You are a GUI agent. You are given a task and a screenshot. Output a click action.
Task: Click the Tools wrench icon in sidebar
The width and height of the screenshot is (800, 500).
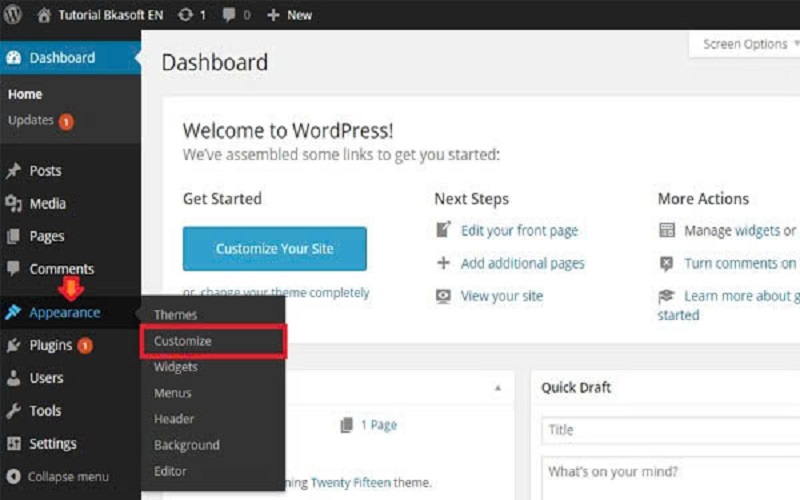(x=13, y=411)
